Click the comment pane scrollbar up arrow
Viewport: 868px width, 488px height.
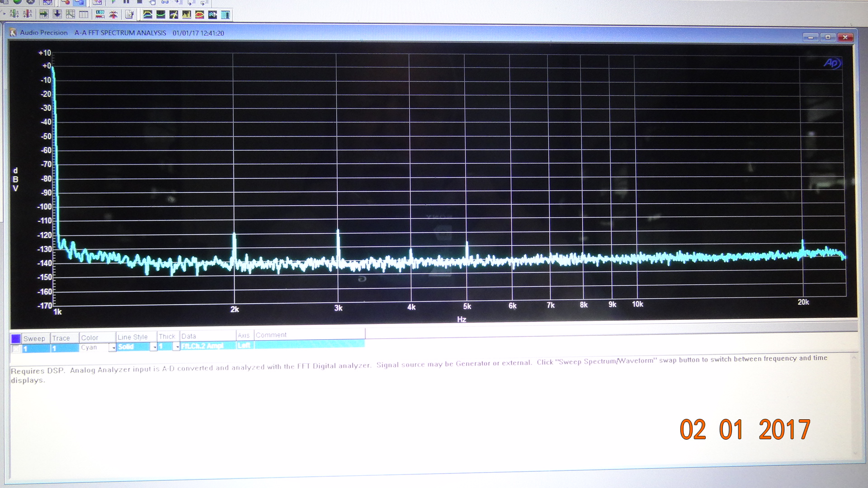[x=854, y=358]
